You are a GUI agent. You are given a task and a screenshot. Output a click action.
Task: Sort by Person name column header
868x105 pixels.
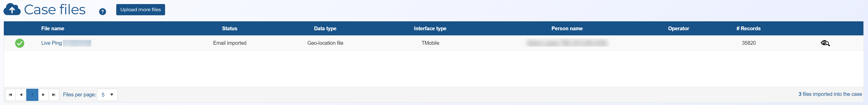567,28
